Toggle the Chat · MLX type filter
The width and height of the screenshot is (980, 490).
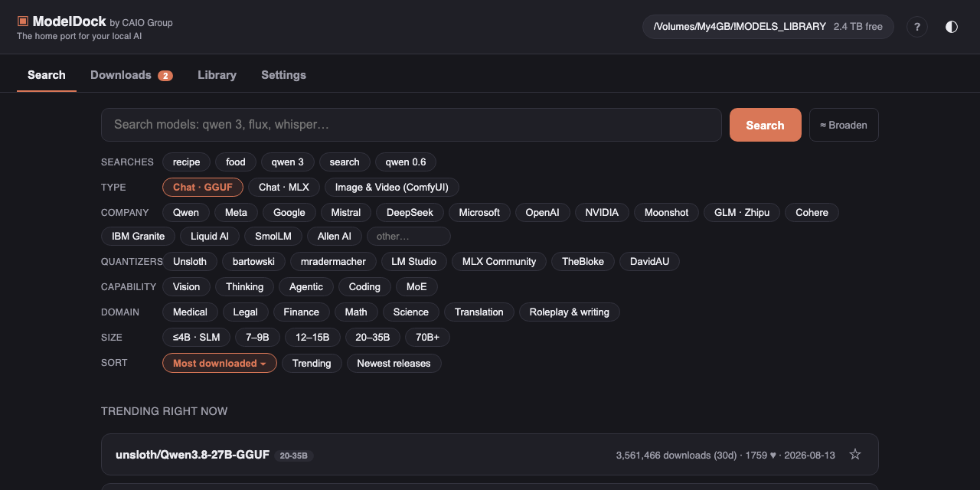click(284, 187)
